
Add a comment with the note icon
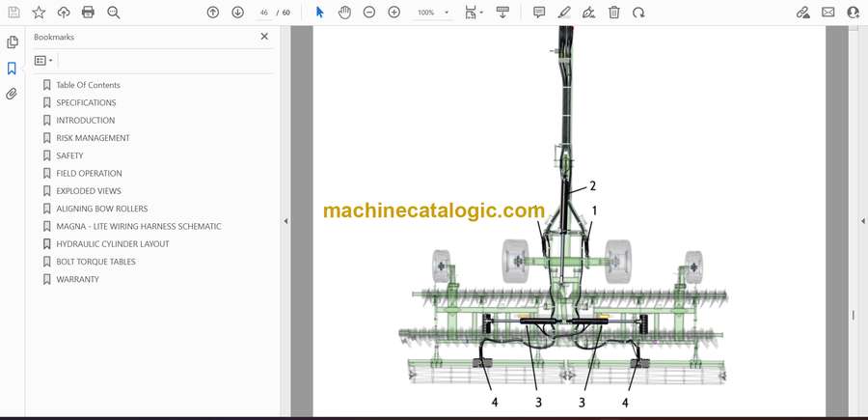539,13
